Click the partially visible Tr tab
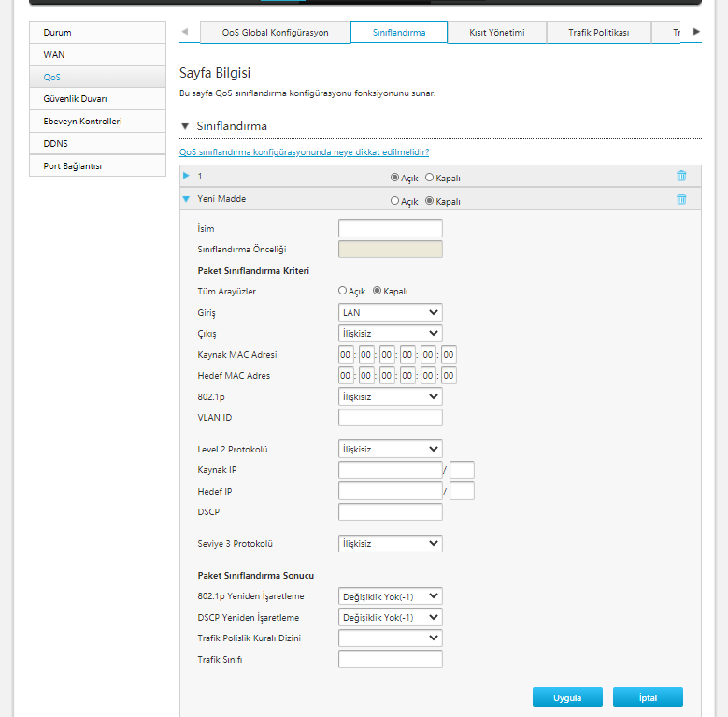The width and height of the screenshot is (728, 717). tap(666, 33)
